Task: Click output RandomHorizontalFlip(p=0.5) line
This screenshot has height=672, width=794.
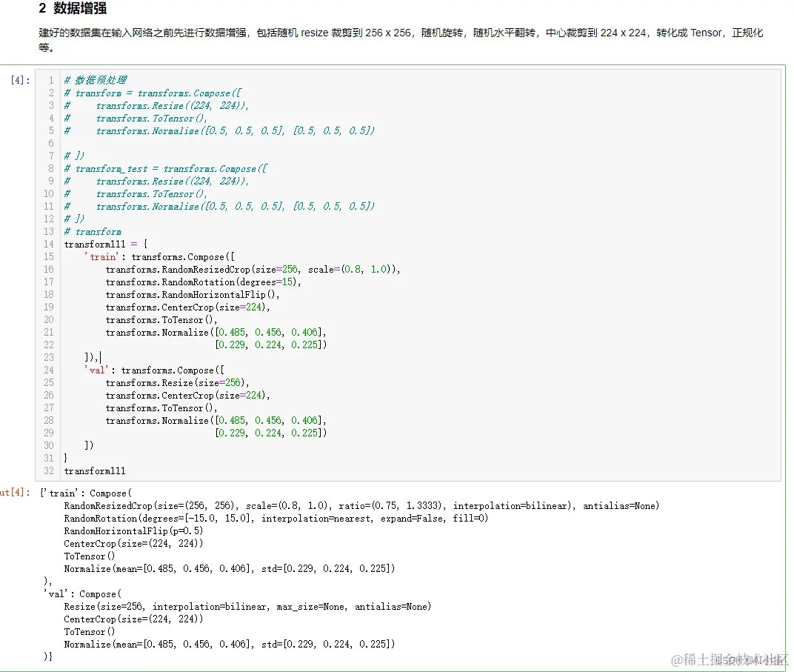Action: pyautogui.click(x=133, y=531)
